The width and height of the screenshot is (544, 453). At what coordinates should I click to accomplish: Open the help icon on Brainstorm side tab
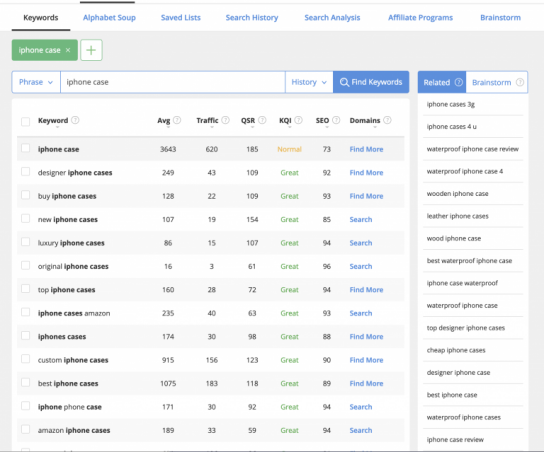coord(519,82)
